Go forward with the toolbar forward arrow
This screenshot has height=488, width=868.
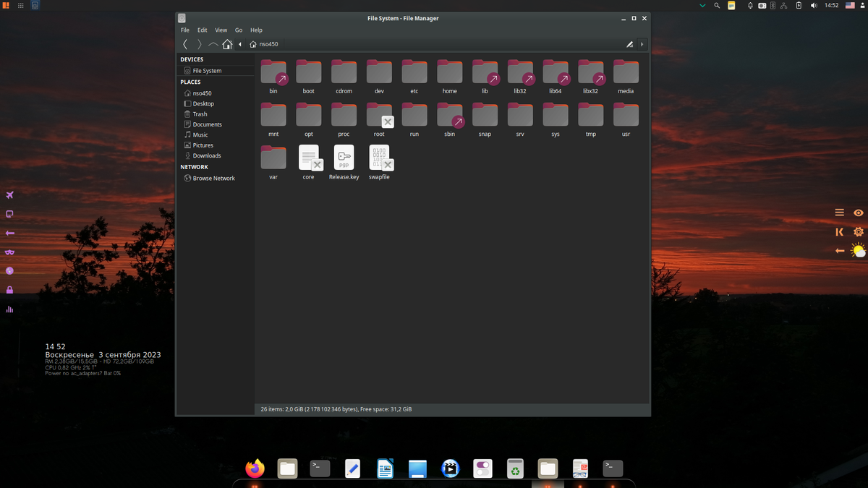(200, 44)
